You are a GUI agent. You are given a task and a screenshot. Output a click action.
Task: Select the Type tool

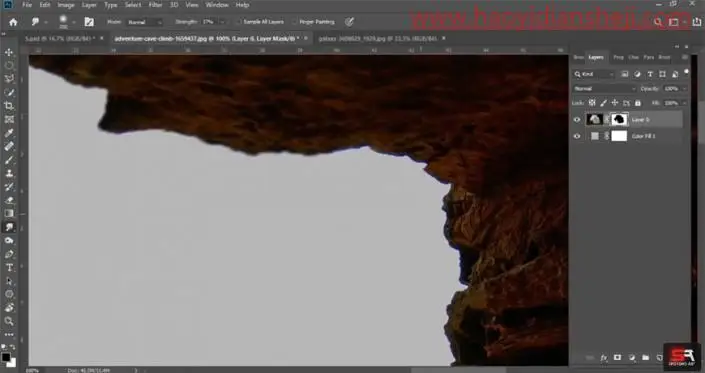[9, 267]
